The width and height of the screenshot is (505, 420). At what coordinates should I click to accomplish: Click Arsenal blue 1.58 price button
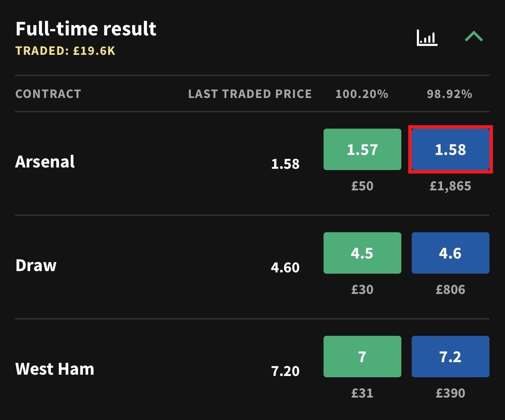click(x=450, y=149)
